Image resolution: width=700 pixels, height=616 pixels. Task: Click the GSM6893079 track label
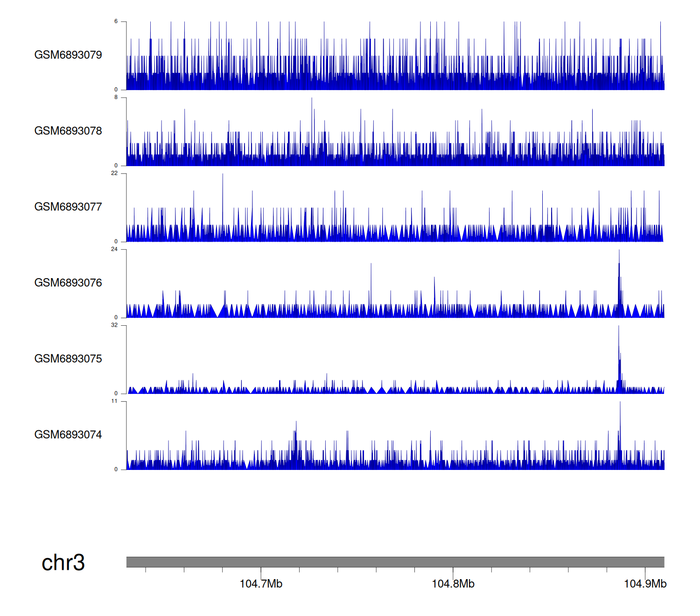point(68,55)
